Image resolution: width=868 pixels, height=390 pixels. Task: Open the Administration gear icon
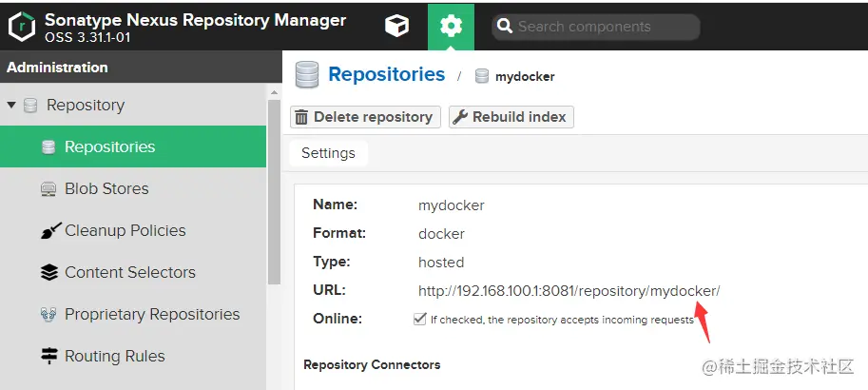[x=451, y=26]
